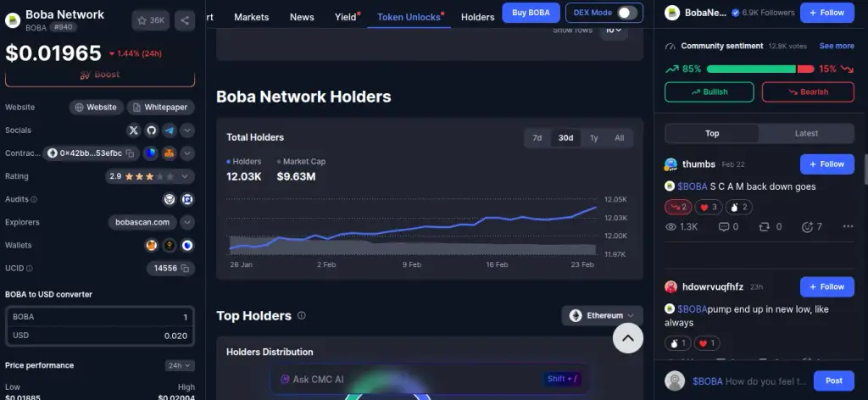The image size is (868, 400).
Task: Open the Yield tab
Action: pos(346,17)
